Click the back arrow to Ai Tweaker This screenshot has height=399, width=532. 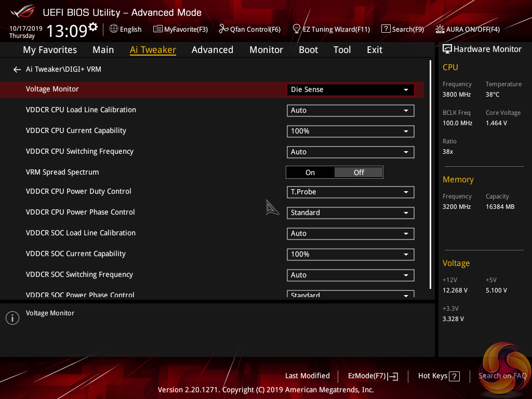point(17,70)
